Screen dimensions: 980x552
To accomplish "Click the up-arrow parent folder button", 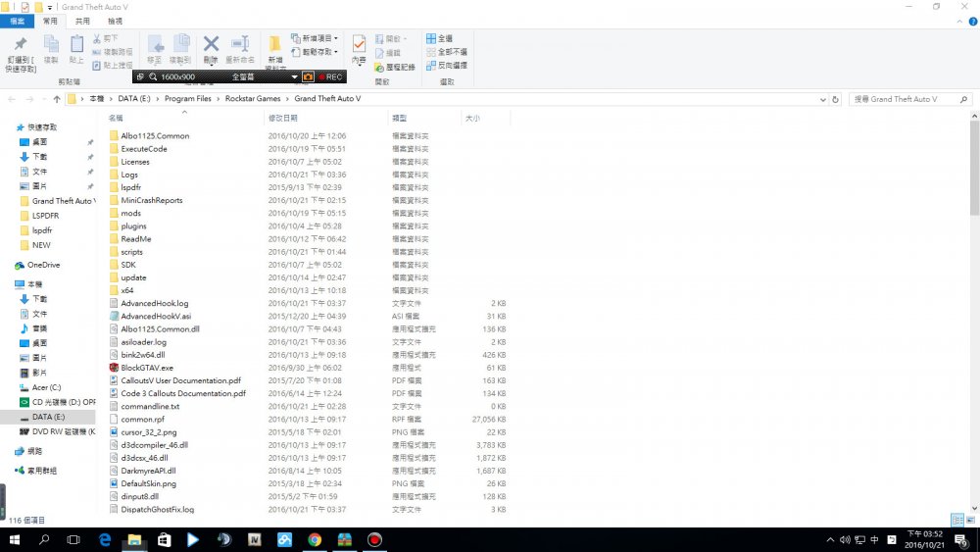I will (57, 99).
